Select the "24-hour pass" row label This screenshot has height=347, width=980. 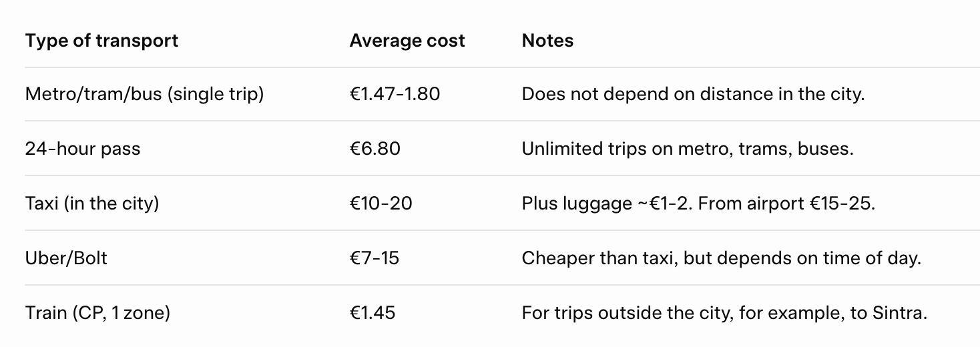83,149
